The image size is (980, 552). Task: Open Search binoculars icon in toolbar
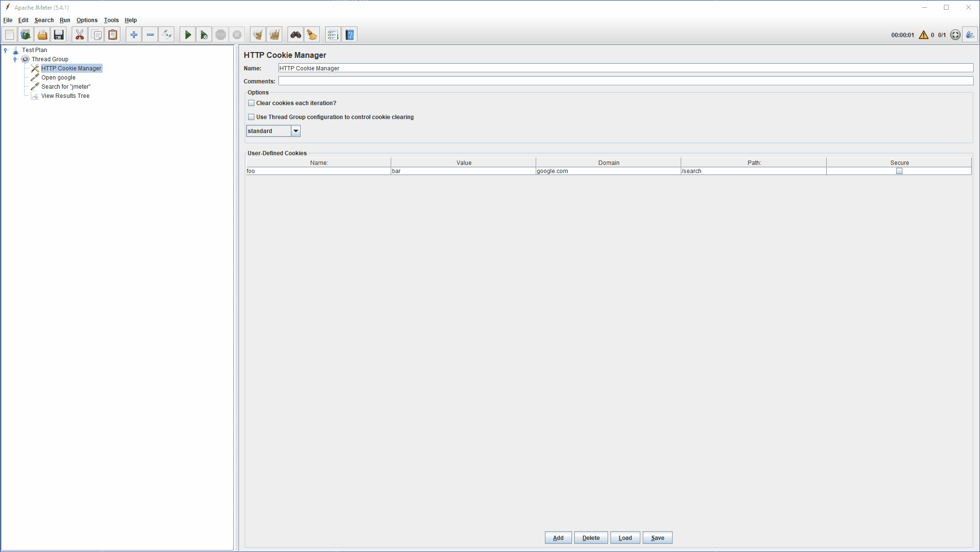pyautogui.click(x=295, y=35)
